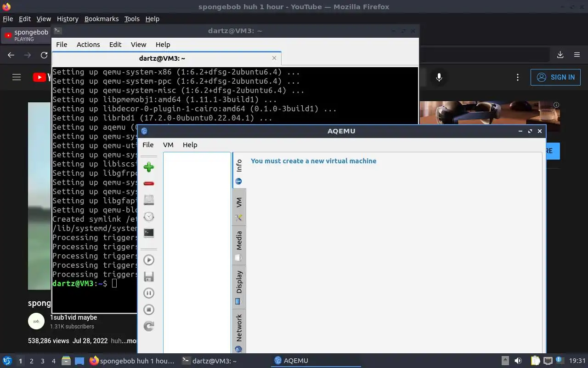Open Firefox Edit menu
Image resolution: width=588 pixels, height=368 pixels.
(24, 19)
